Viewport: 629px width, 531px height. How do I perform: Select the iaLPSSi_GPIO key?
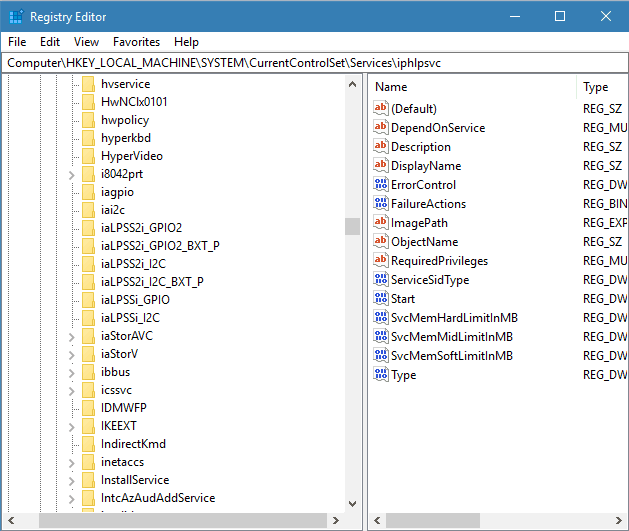tap(135, 300)
